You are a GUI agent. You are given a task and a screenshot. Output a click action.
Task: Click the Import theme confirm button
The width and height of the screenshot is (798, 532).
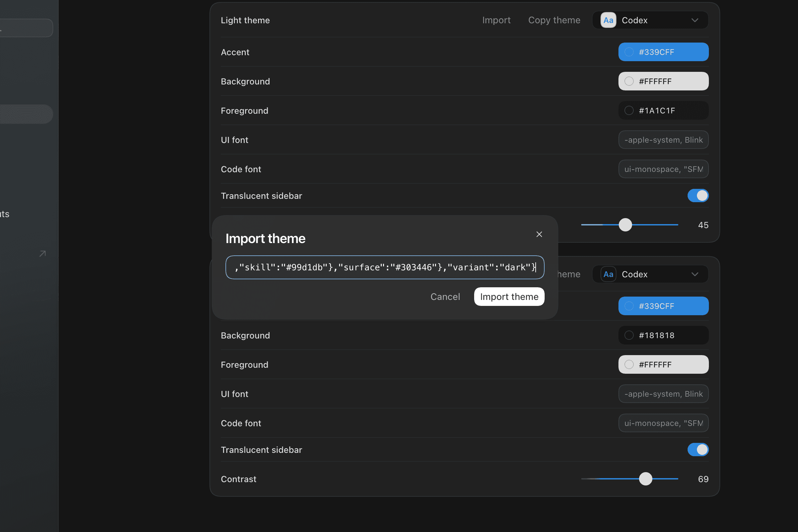coord(509,297)
